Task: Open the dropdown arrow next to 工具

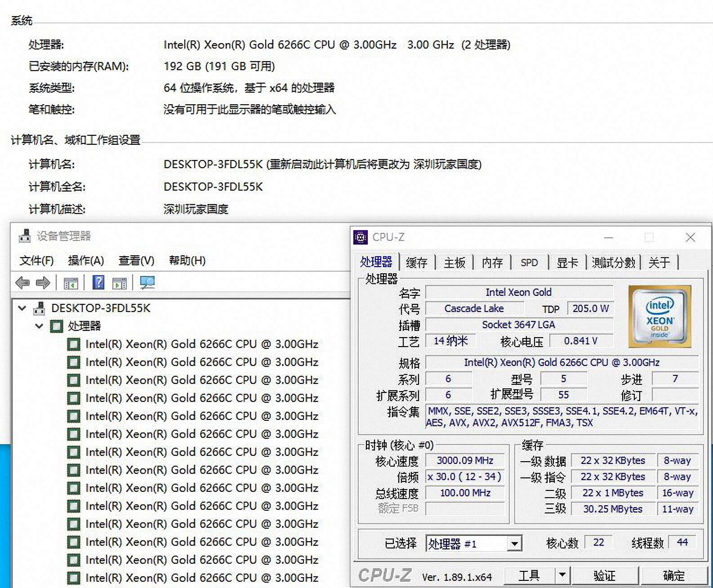Action: [x=562, y=575]
